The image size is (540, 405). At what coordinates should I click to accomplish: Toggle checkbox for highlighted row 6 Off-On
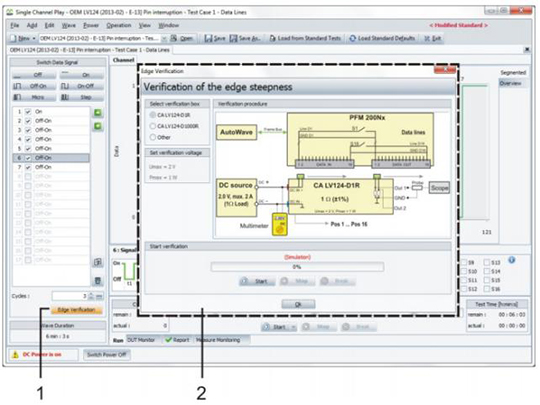tap(28, 158)
